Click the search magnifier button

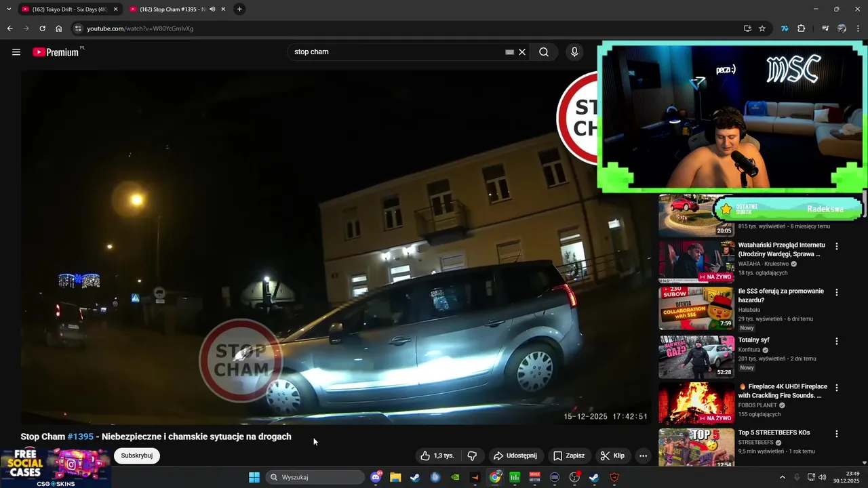[544, 52]
